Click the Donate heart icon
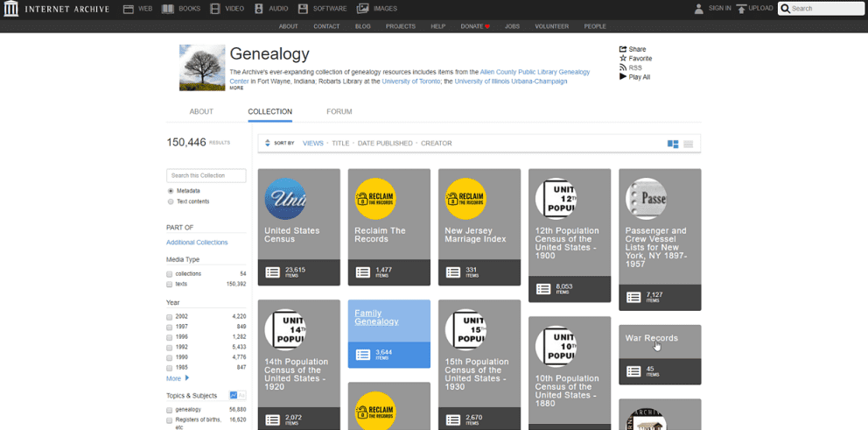This screenshot has height=430, width=868. tap(487, 26)
